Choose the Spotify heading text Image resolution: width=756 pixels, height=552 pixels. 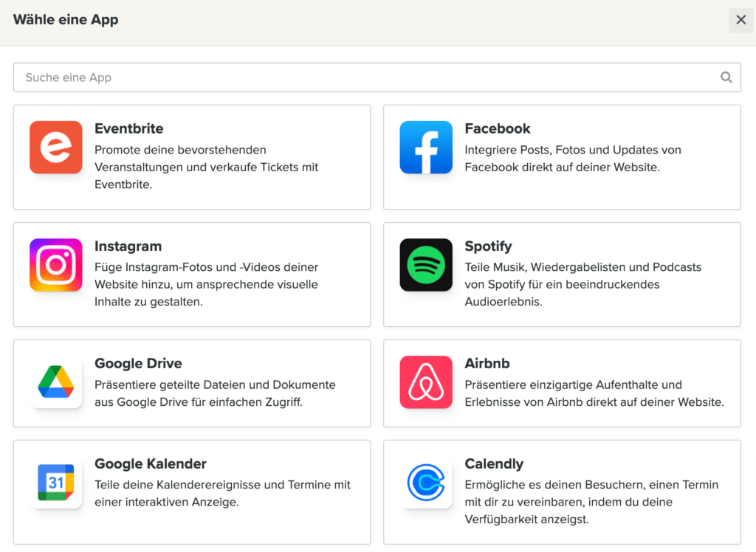[x=488, y=246]
